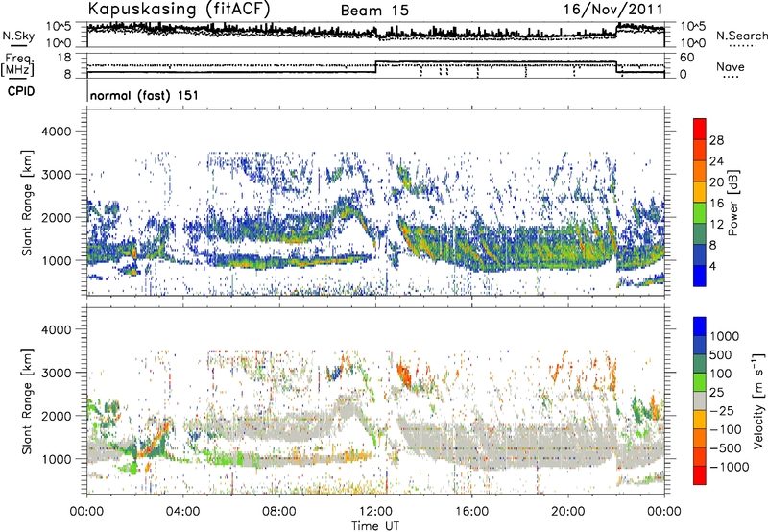Image resolution: width=768 pixels, height=532 pixels.
Task: Click the red bottom segment of Velocity colorbar
Action: pos(700,475)
